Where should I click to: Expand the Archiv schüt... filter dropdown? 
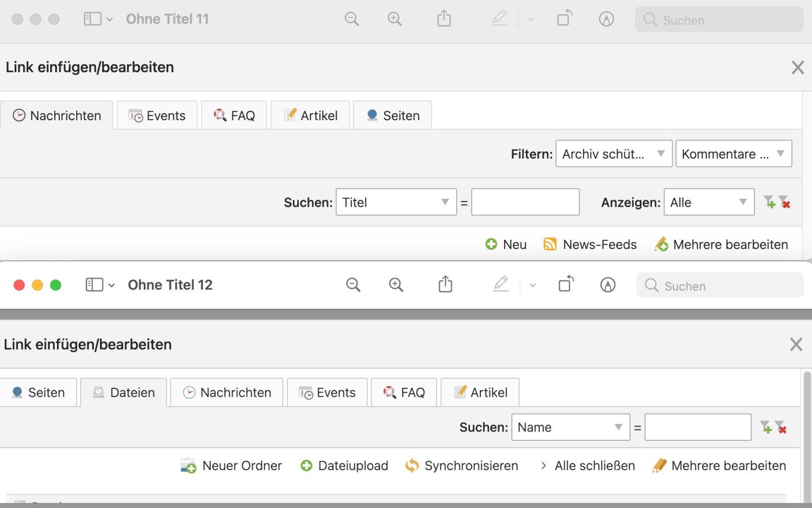tap(614, 154)
